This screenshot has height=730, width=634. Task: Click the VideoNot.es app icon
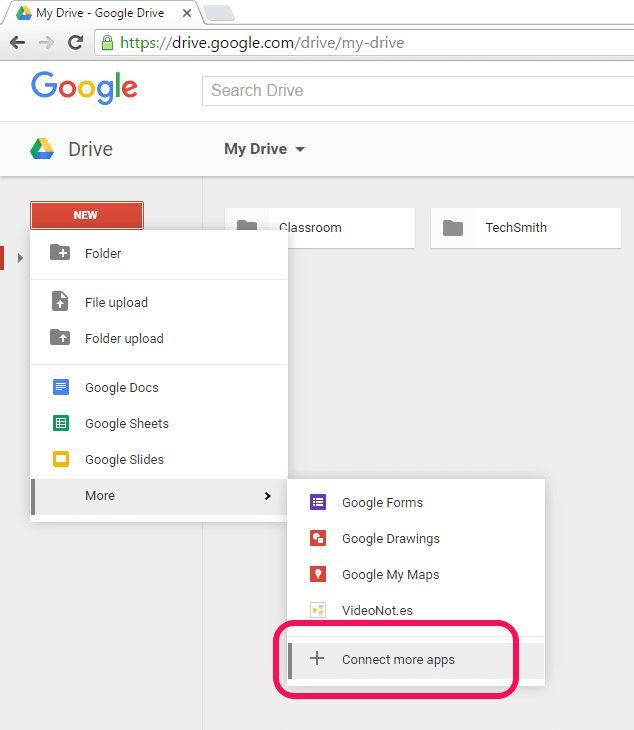pos(318,610)
